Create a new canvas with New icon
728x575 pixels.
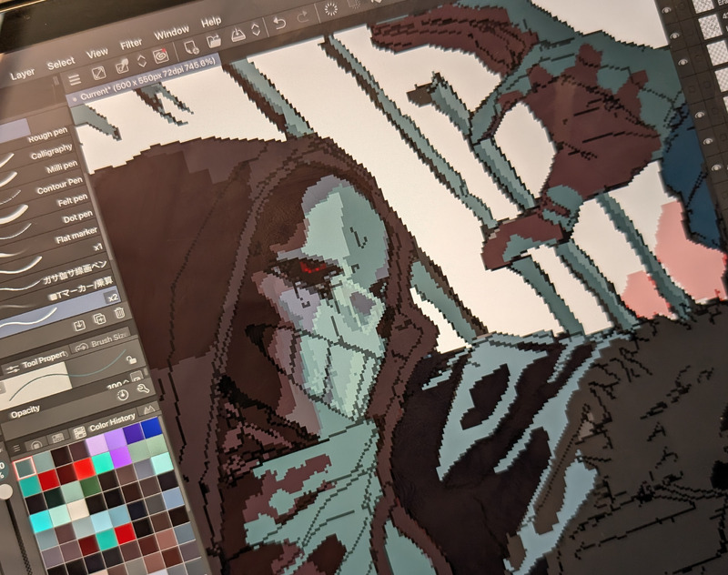191,48
